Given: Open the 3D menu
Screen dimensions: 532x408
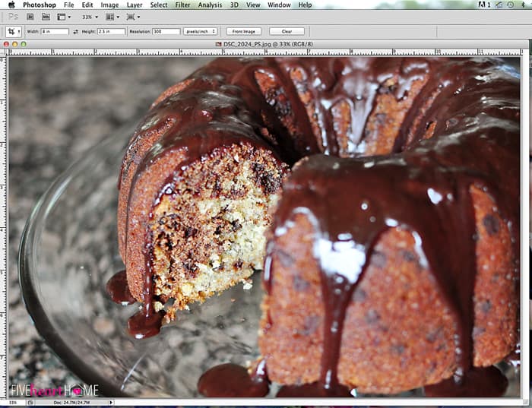Looking at the screenshot, I should tap(234, 5).
